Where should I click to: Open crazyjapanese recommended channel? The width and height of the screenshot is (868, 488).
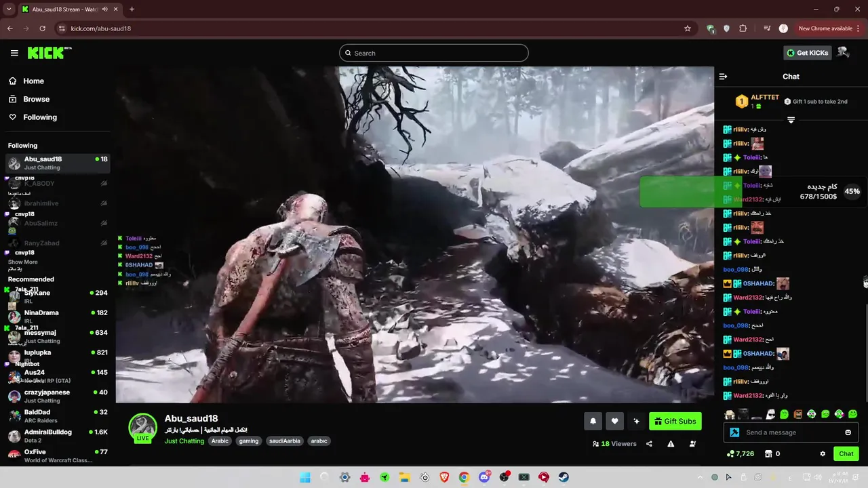coord(58,396)
